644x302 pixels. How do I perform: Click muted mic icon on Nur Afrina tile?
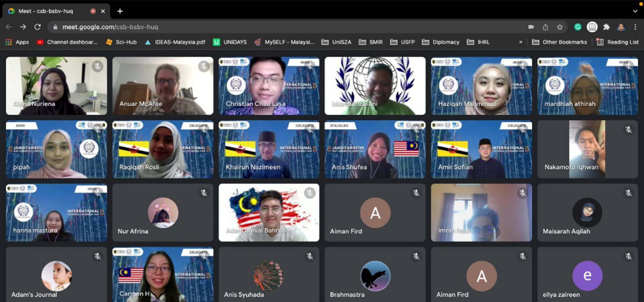pos(204,193)
